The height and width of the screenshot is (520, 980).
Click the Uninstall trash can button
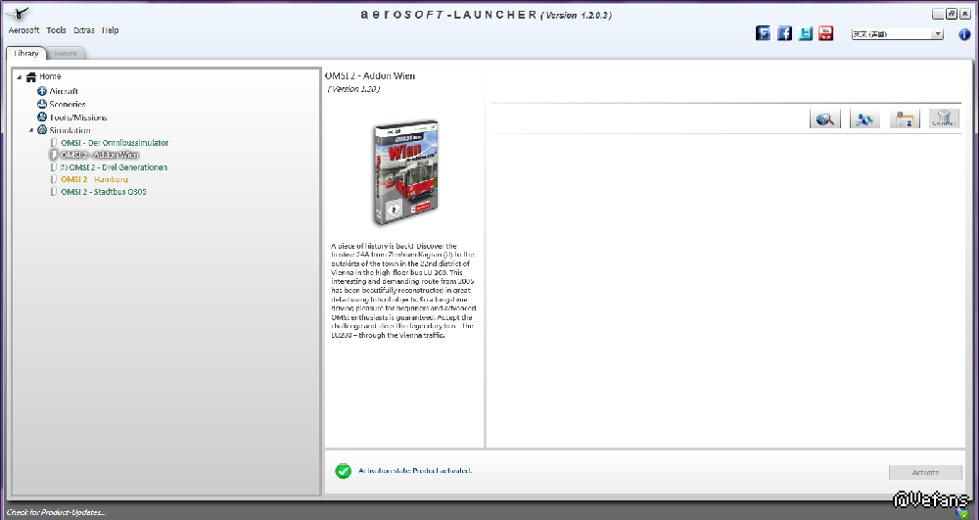click(944, 118)
